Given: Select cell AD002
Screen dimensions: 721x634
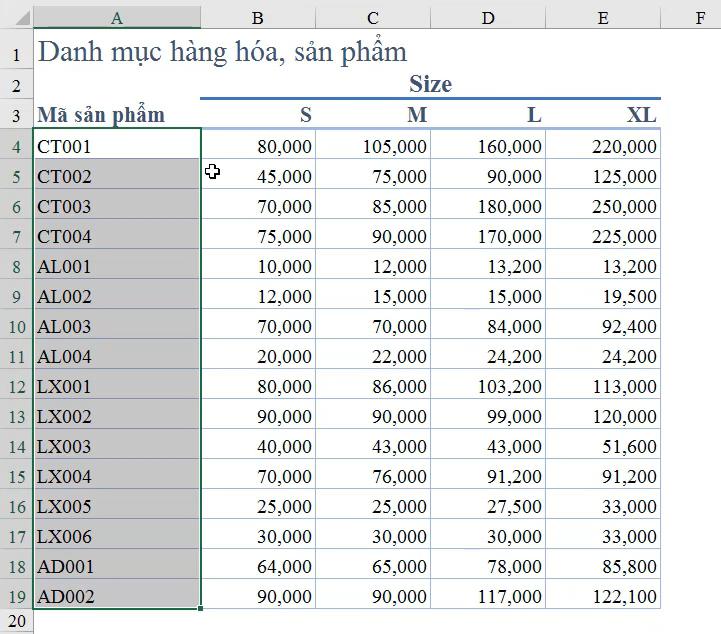Looking at the screenshot, I should click(117, 596).
